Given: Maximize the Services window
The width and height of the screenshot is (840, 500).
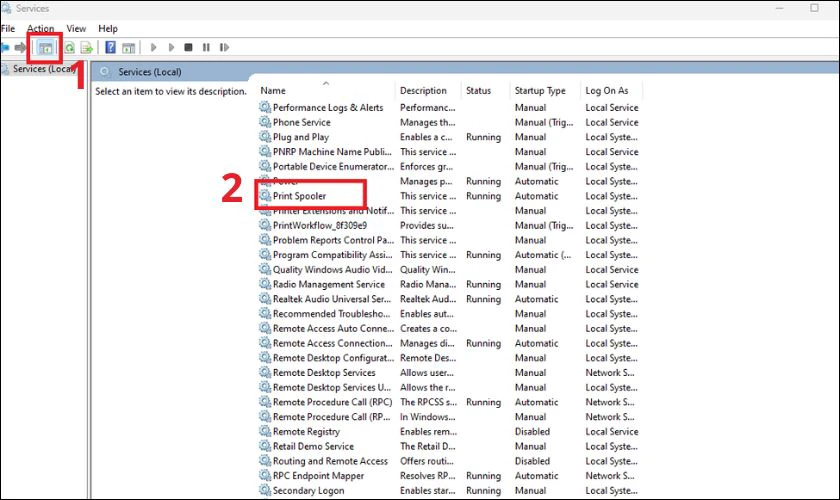Looking at the screenshot, I should coord(814,8).
